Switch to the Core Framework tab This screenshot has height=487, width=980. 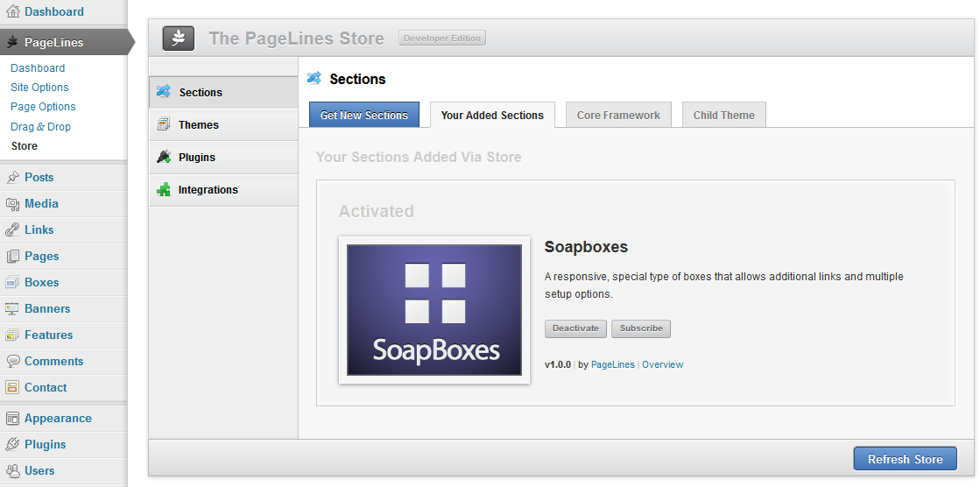pos(618,115)
